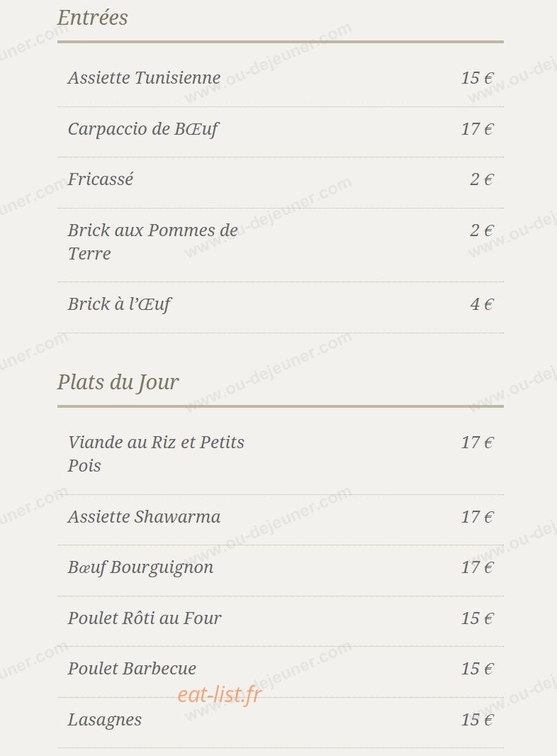Click Poulet Rôti au Four item
557x756 pixels.
point(145,618)
